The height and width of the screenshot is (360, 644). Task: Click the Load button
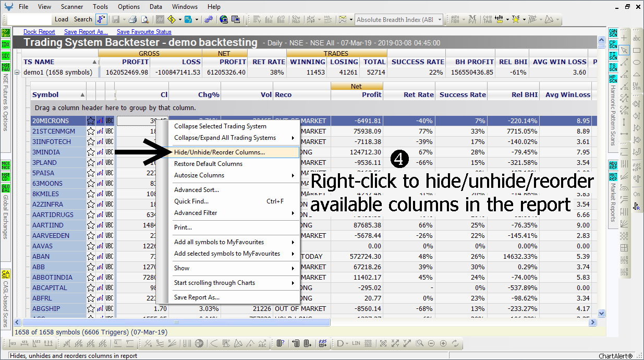pos(62,19)
